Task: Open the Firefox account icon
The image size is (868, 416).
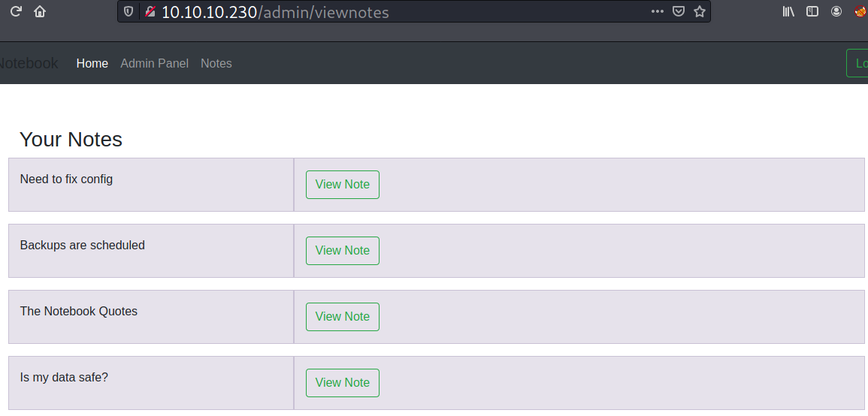Action: [x=836, y=11]
